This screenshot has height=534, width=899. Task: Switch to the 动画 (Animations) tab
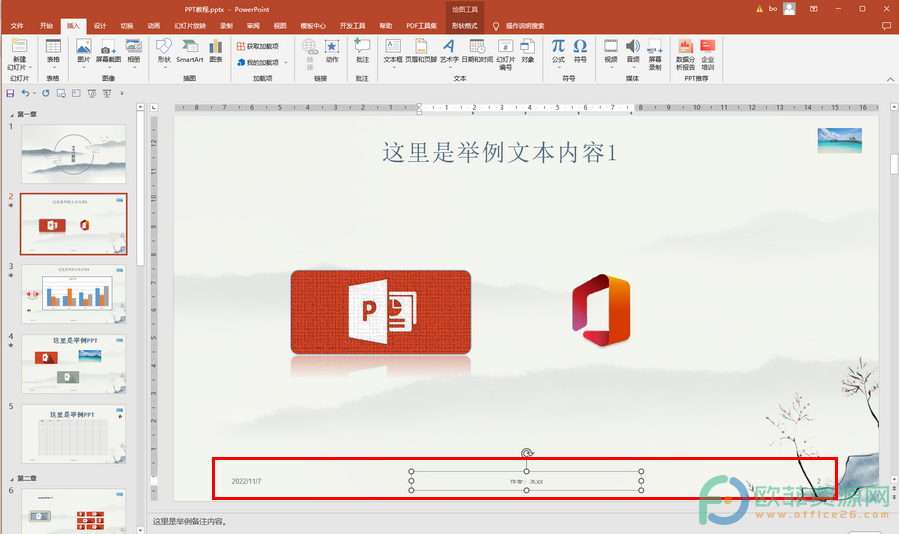[154, 26]
